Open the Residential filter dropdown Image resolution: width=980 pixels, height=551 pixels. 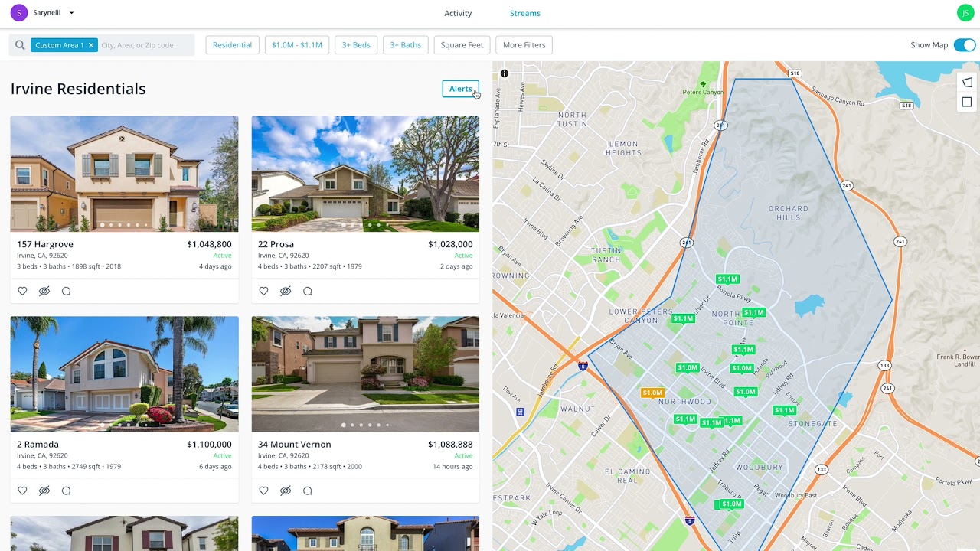click(232, 45)
